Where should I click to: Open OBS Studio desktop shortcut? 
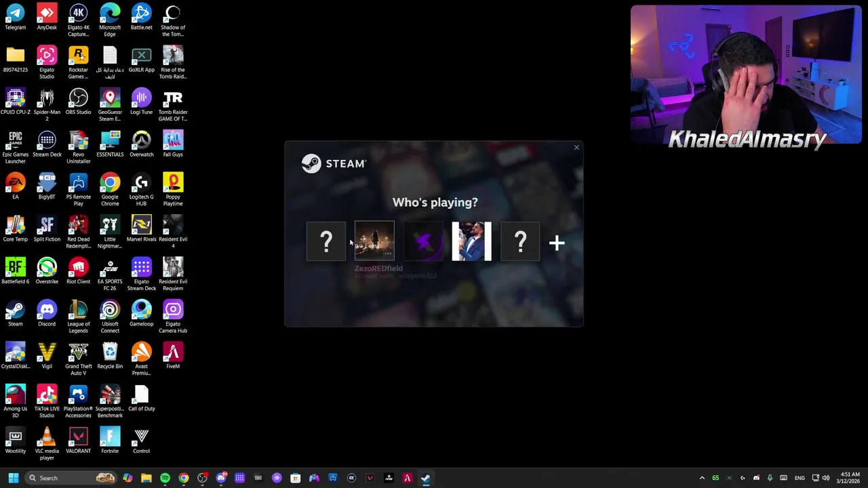78,102
